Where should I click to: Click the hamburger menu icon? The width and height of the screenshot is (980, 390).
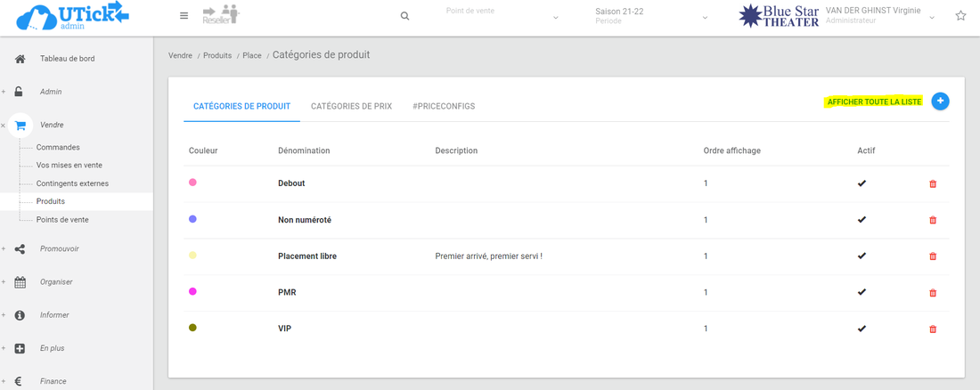pyautogui.click(x=184, y=16)
